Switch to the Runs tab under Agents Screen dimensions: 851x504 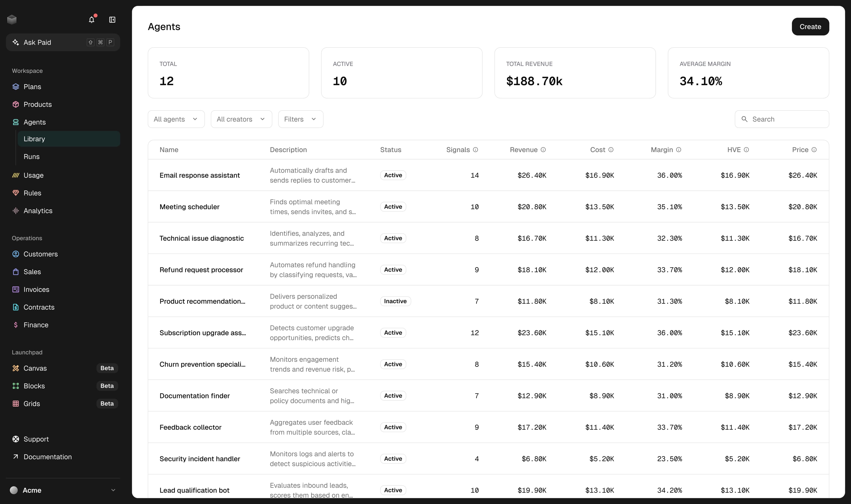[x=32, y=157]
